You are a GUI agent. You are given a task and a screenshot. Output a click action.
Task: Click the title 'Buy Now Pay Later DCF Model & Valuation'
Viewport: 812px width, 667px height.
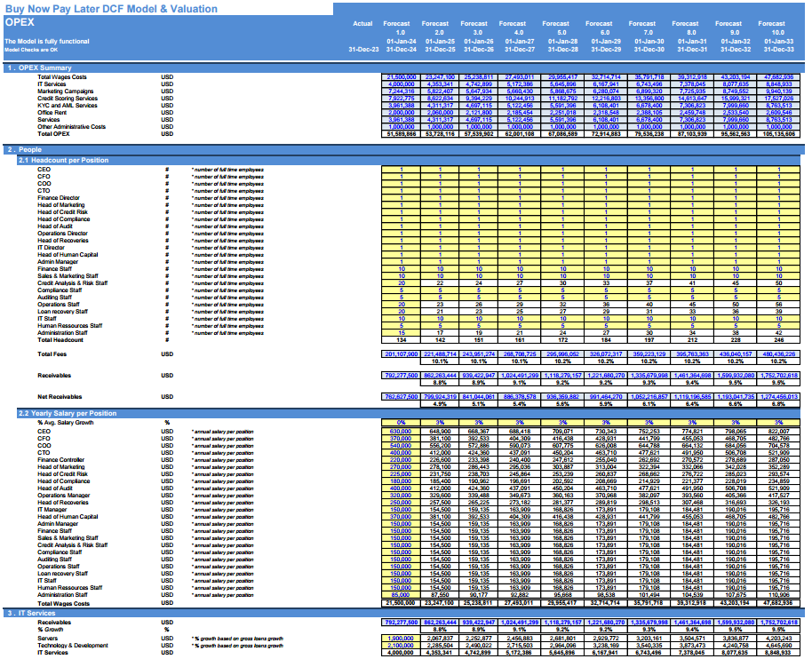pos(111,9)
